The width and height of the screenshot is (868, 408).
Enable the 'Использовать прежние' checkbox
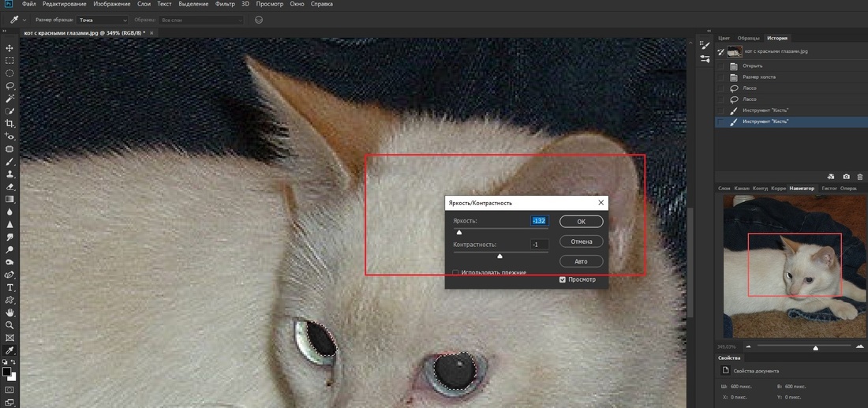tap(456, 273)
